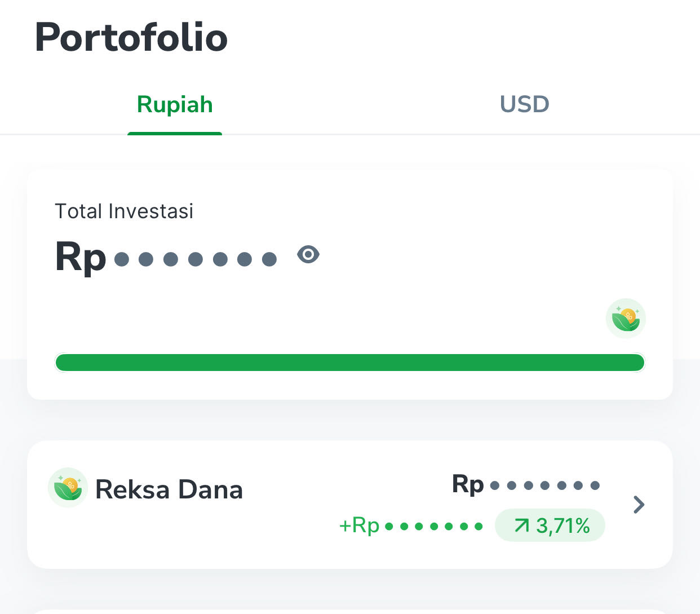
Task: Open Reksa Dana details via chevron arrow
Action: 639,505
